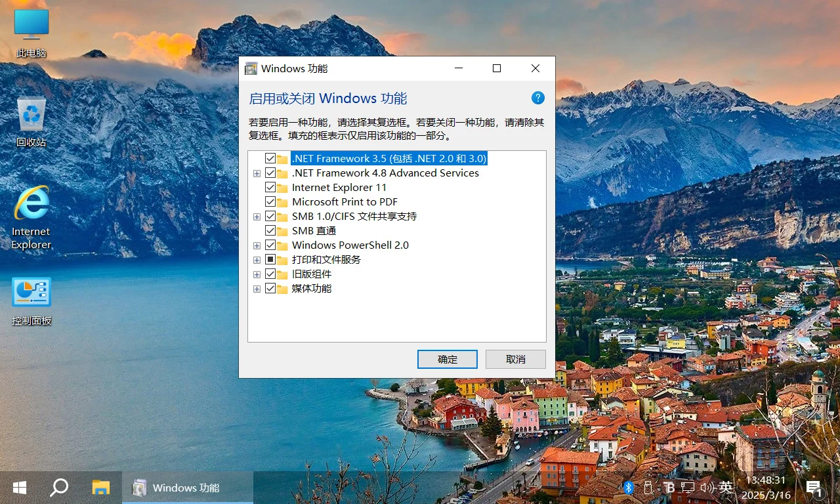Expand SMB 1.0/CIFS 文件共享支持
Screen dimensions: 840x504
click(x=257, y=216)
